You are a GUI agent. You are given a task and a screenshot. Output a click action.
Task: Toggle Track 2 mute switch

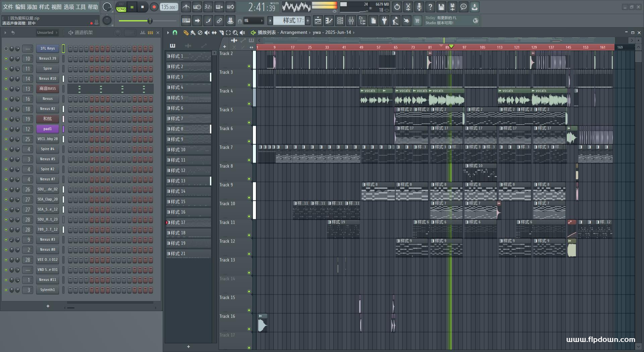pyautogui.click(x=249, y=66)
